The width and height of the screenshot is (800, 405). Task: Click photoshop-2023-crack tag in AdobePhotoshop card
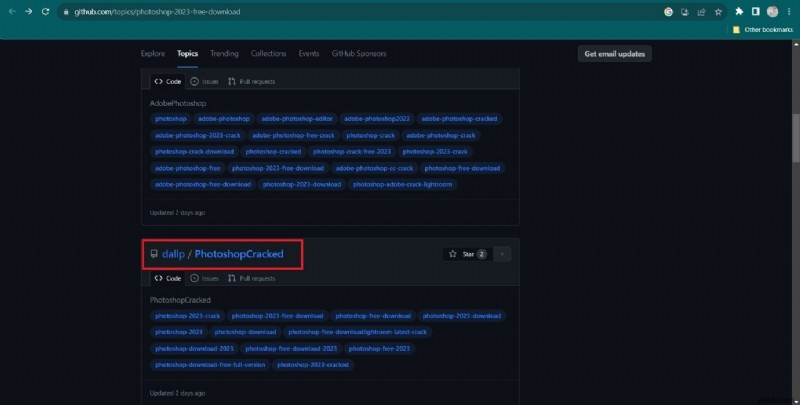[435, 151]
